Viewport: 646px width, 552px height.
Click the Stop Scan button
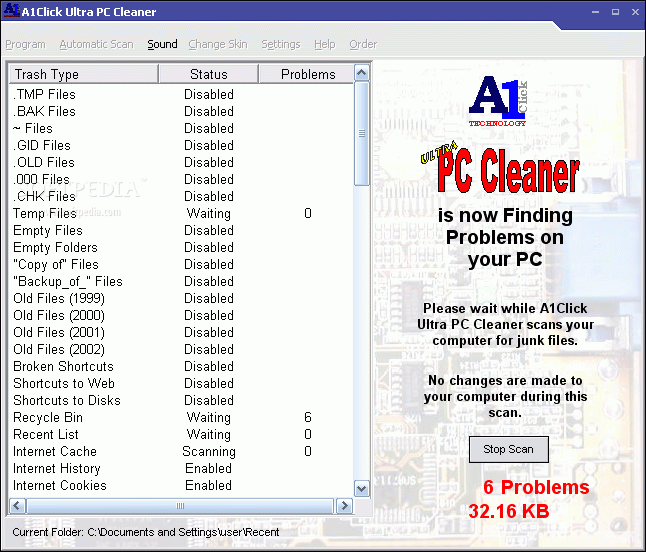[508, 449]
